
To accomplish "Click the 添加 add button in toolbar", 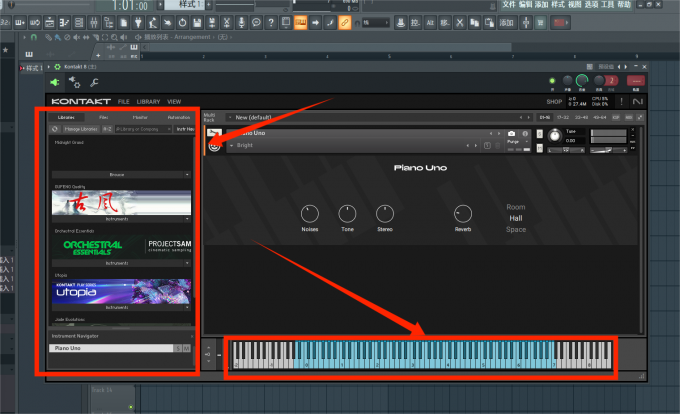I will (506, 23).
